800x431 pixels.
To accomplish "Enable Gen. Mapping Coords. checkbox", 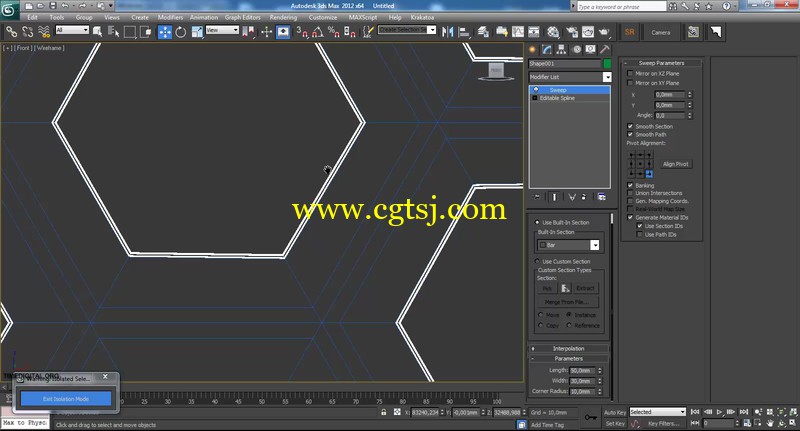I will pyautogui.click(x=630, y=201).
